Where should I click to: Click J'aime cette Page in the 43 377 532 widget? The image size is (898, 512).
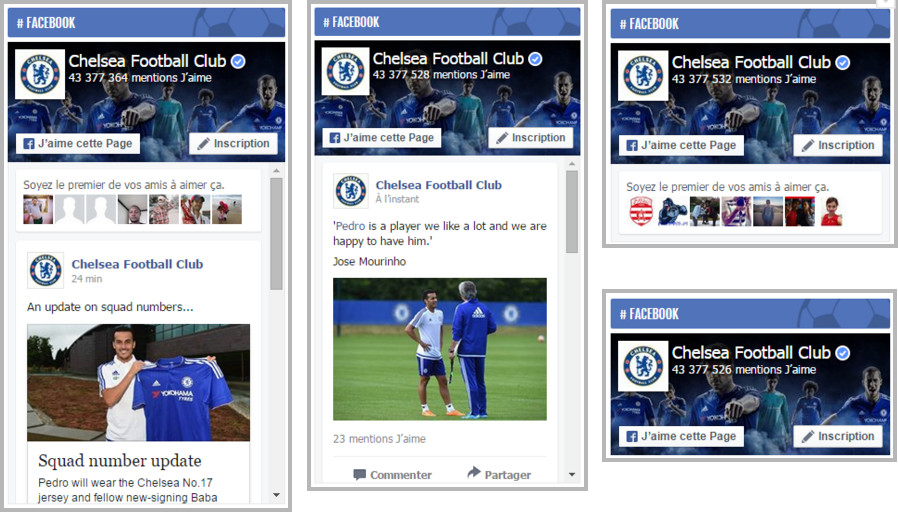coord(682,145)
